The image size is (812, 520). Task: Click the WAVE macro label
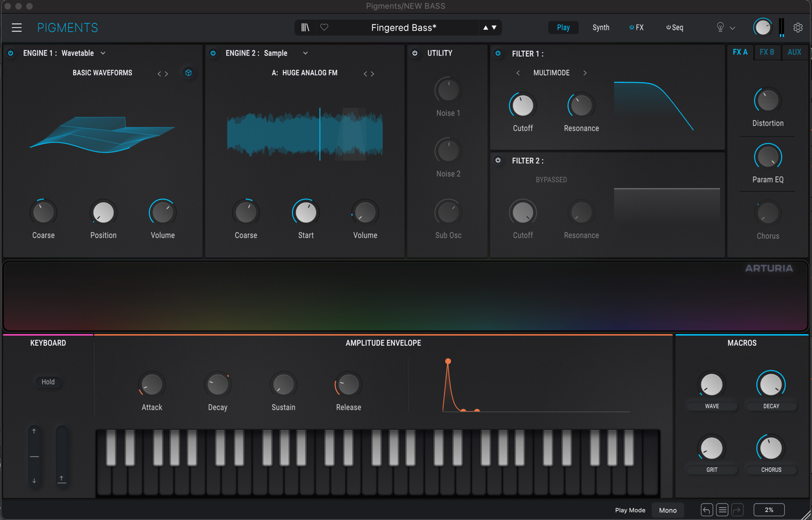(712, 406)
